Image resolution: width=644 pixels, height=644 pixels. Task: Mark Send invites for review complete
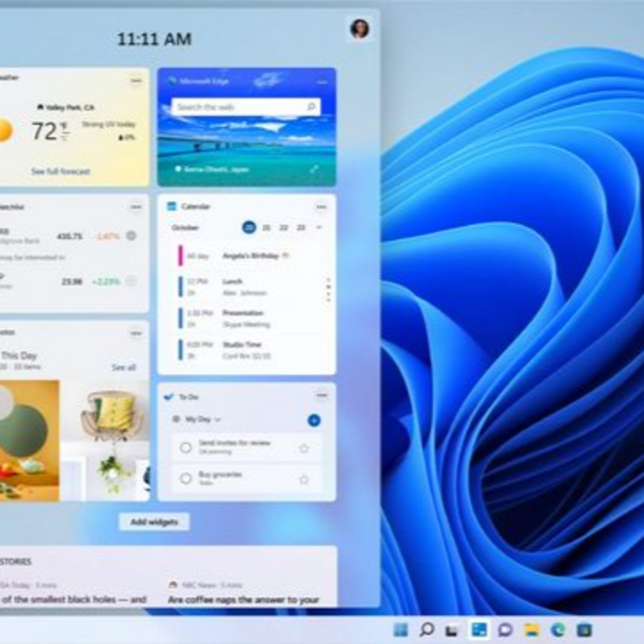point(186,448)
